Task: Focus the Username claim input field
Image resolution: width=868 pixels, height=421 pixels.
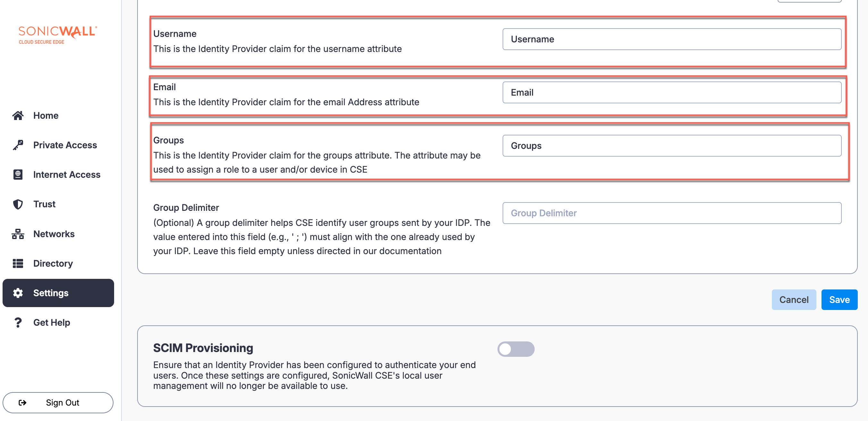Action: tap(672, 39)
